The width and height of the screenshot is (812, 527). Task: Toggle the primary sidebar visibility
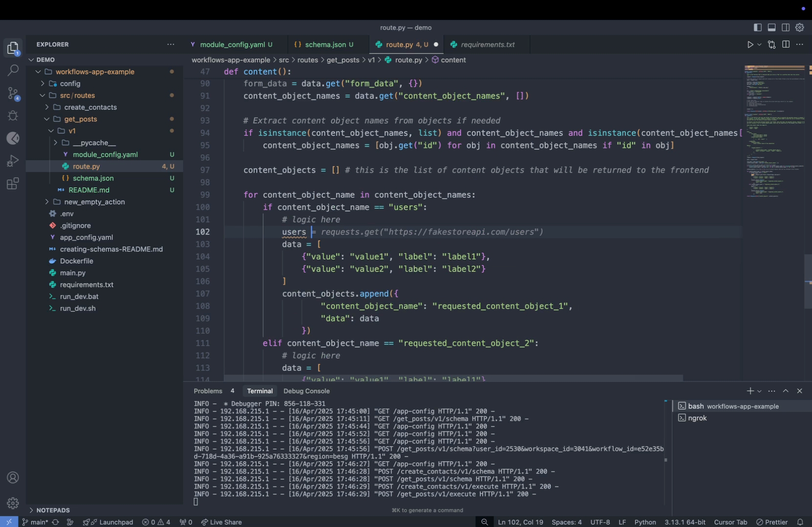click(x=757, y=27)
